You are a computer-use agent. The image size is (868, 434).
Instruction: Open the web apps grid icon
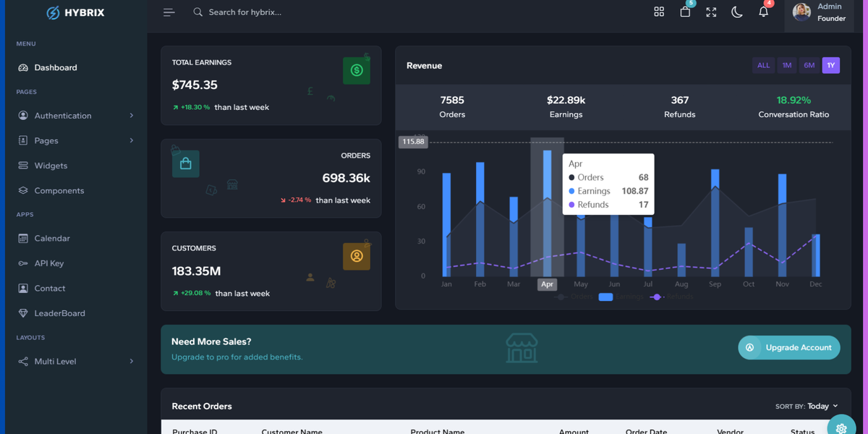(x=659, y=12)
